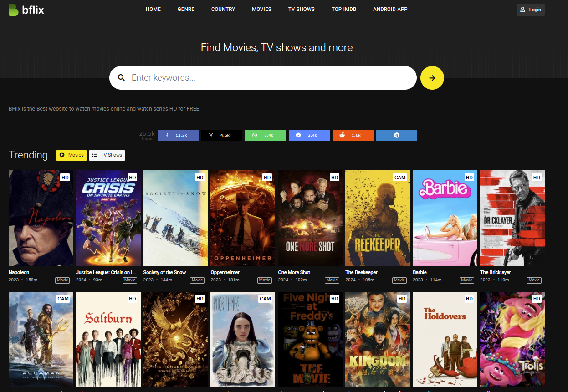568x392 pixels.
Task: Switch to Trending TV Shows tab
Action: [x=107, y=155]
